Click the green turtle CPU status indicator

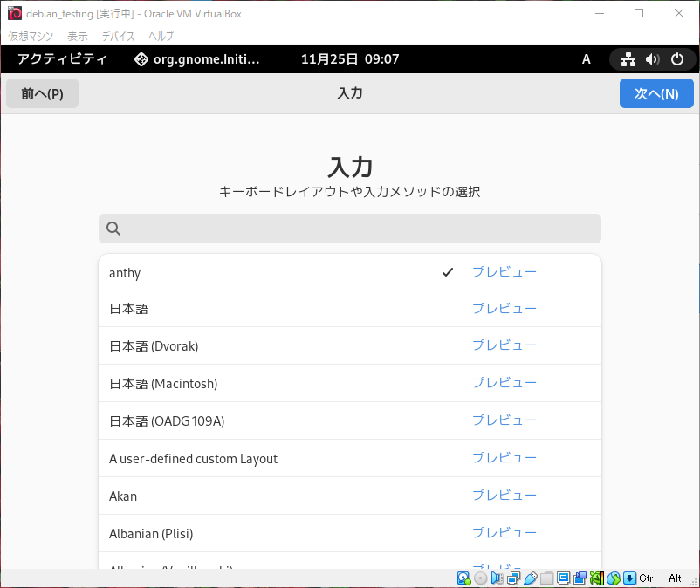tap(597, 578)
